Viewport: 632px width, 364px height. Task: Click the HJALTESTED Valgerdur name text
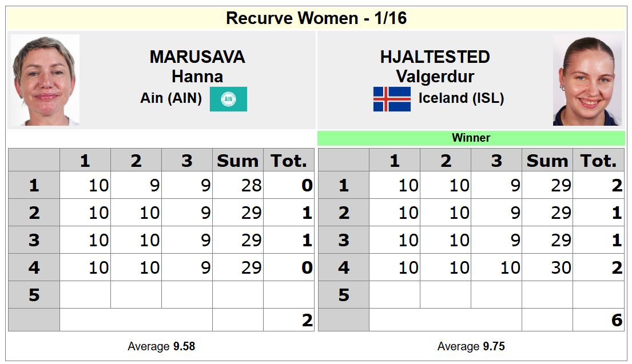click(x=435, y=66)
